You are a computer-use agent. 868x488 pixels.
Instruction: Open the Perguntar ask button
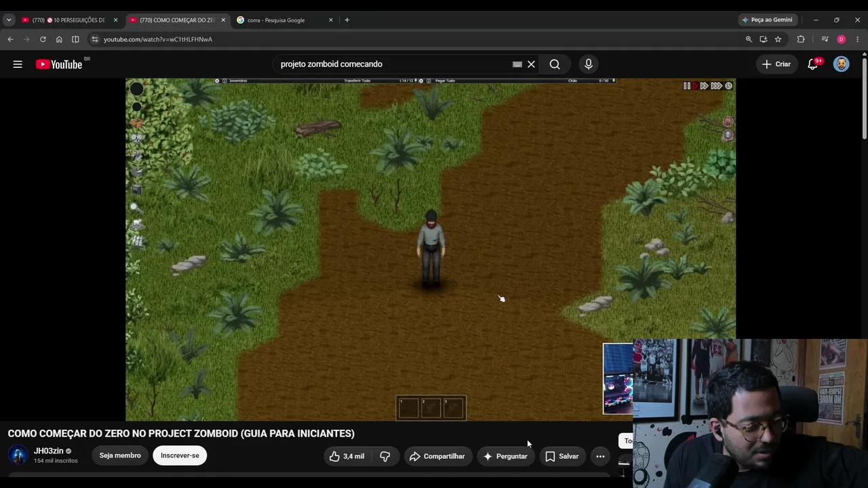point(505,456)
